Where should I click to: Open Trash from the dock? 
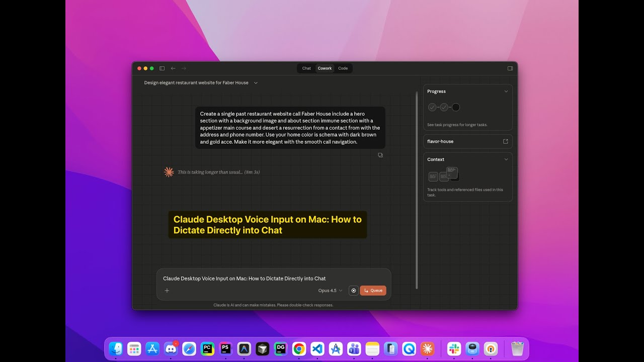pyautogui.click(x=517, y=348)
